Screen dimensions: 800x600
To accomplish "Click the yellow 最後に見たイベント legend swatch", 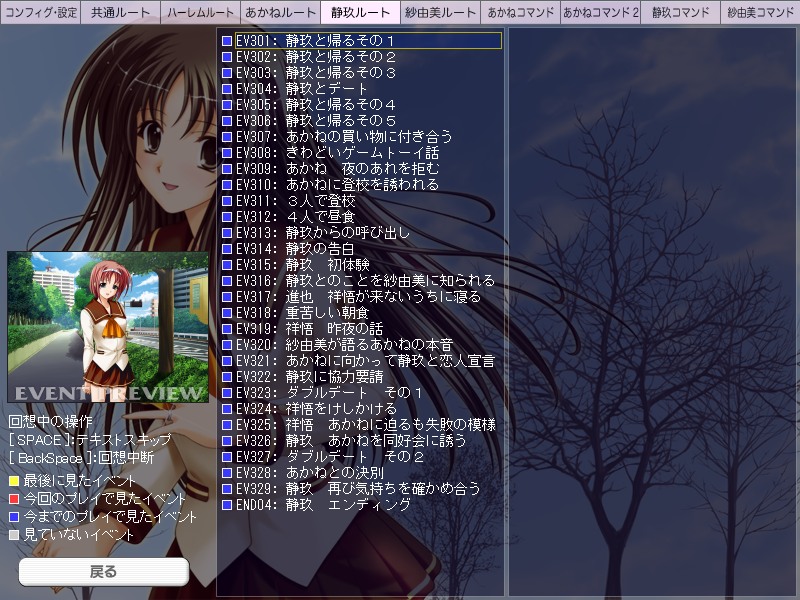I will [14, 481].
